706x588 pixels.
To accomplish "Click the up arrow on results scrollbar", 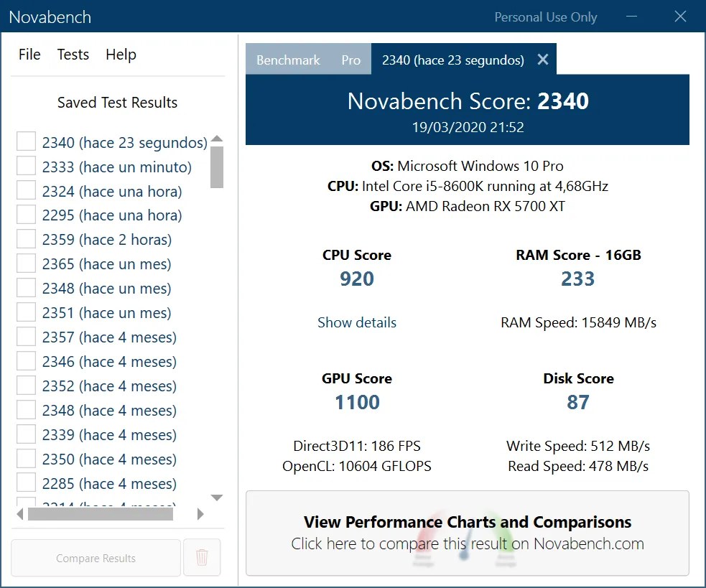I will (x=217, y=140).
